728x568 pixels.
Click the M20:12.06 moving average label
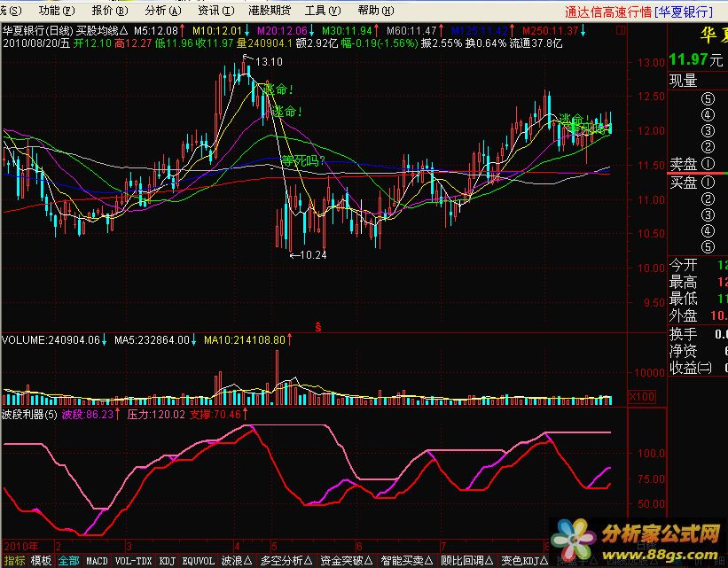pos(282,31)
